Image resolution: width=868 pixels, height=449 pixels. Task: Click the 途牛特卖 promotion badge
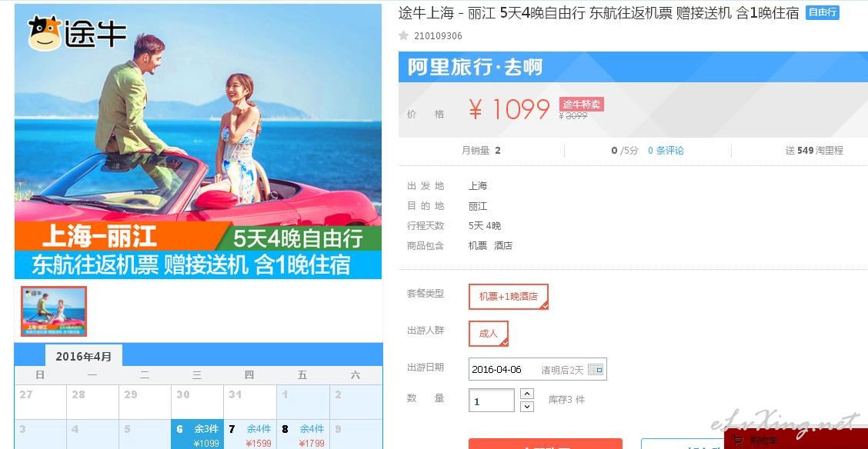[x=581, y=104]
